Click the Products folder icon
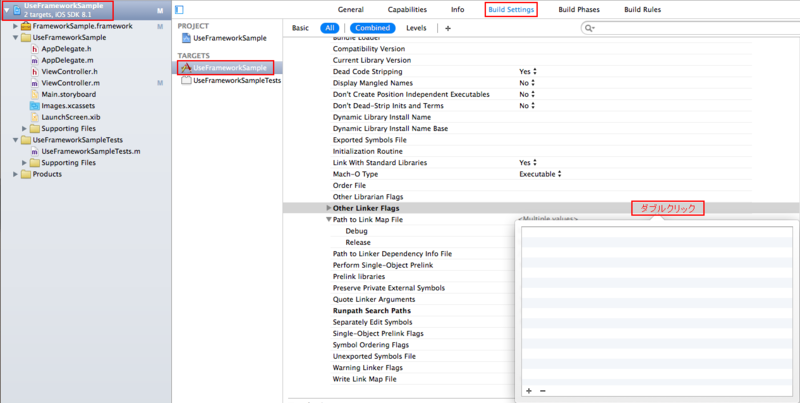800x403 pixels. (x=26, y=174)
